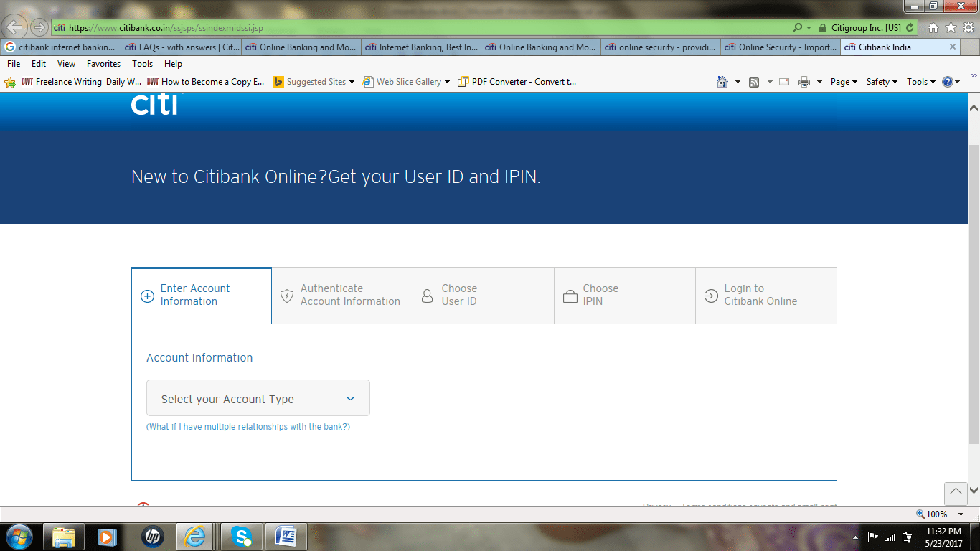Click the command bar blue house Home icon

click(722, 82)
